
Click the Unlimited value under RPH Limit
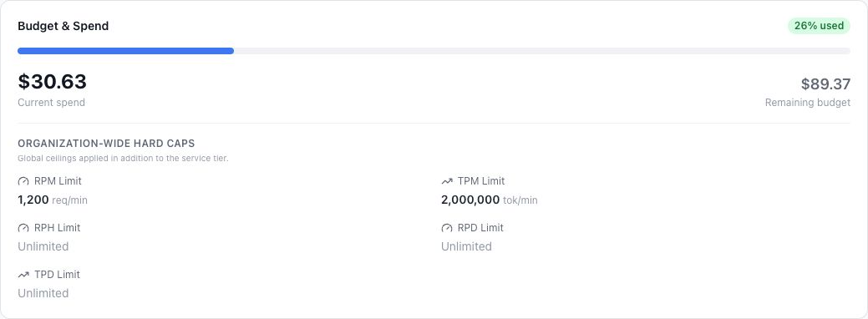tap(43, 246)
